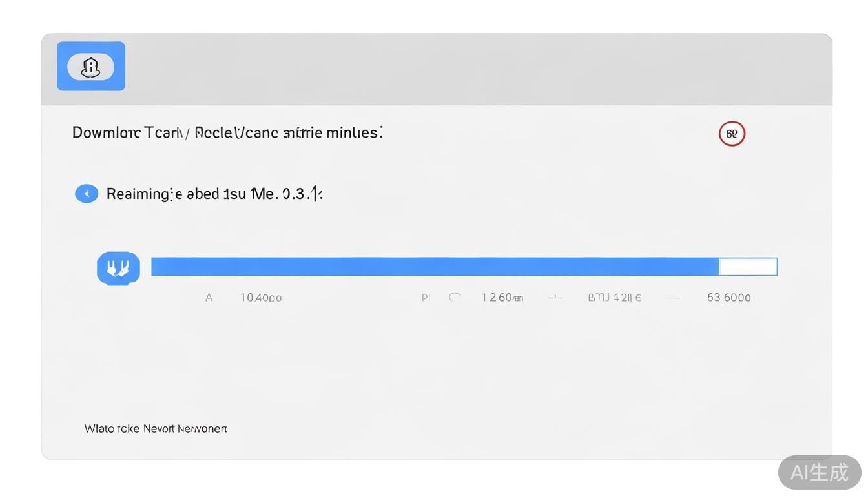Screen dimensions: 868x496
Task: Click the 'A' marker under progress bar
Action: (x=209, y=298)
